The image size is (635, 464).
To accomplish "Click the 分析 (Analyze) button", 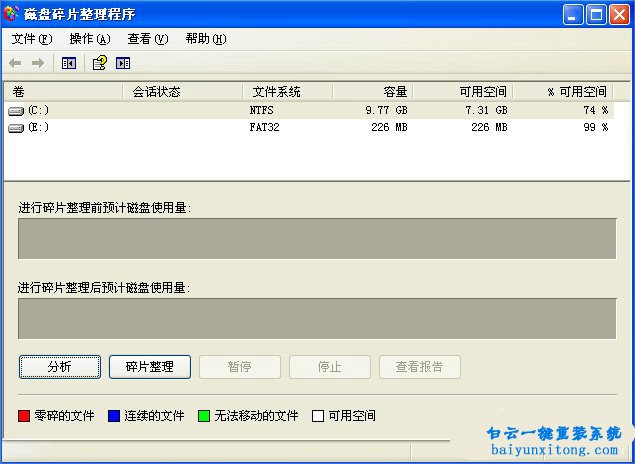I will tap(60, 367).
